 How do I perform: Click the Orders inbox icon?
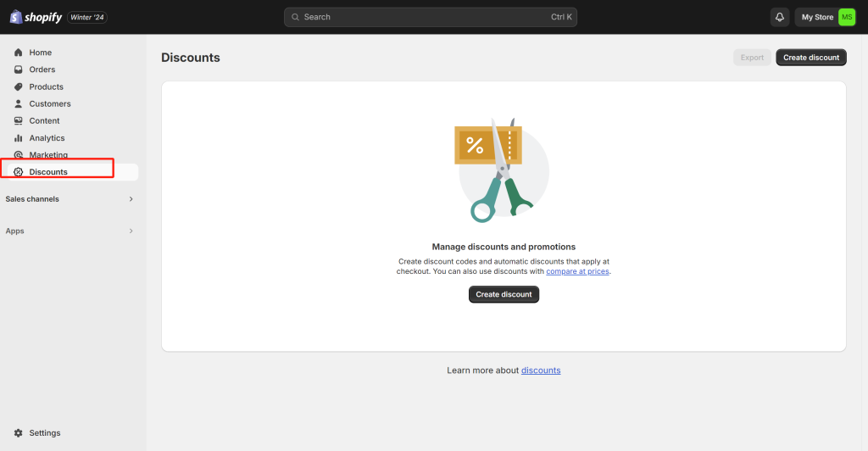(19, 70)
